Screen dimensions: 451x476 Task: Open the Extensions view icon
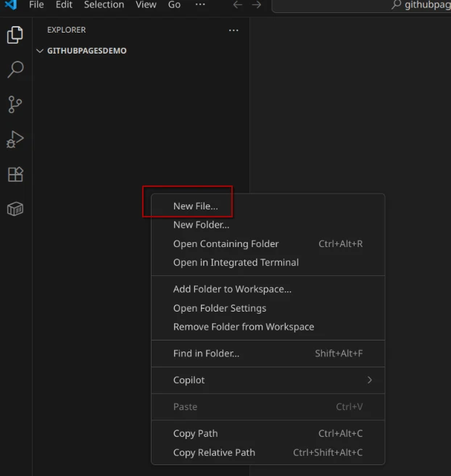[x=15, y=175]
